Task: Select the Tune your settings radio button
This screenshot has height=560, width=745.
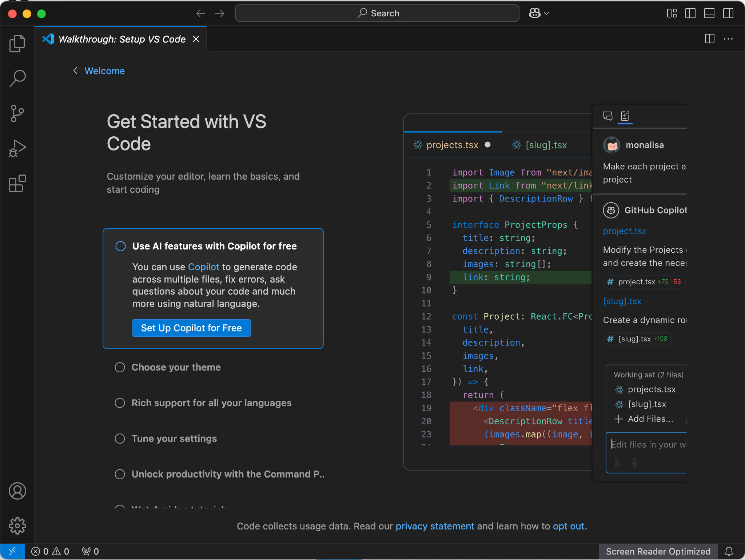Action: pyautogui.click(x=120, y=439)
